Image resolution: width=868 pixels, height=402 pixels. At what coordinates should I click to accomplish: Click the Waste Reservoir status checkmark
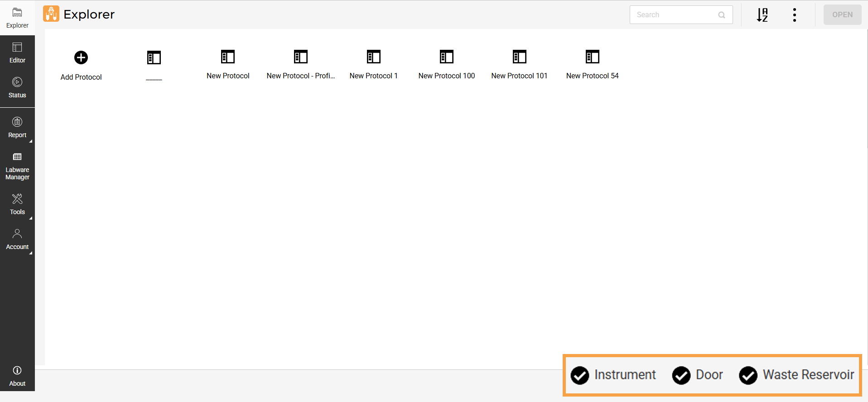pyautogui.click(x=748, y=375)
